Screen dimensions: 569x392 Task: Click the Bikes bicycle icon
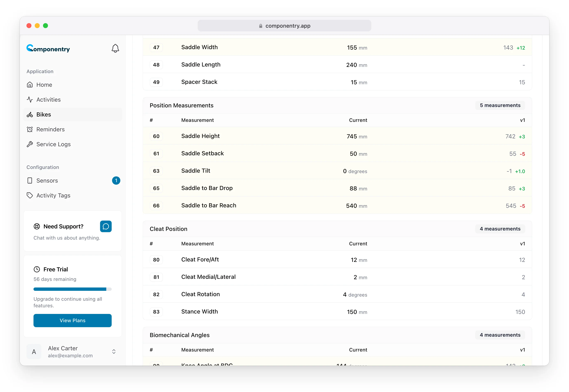(x=30, y=114)
